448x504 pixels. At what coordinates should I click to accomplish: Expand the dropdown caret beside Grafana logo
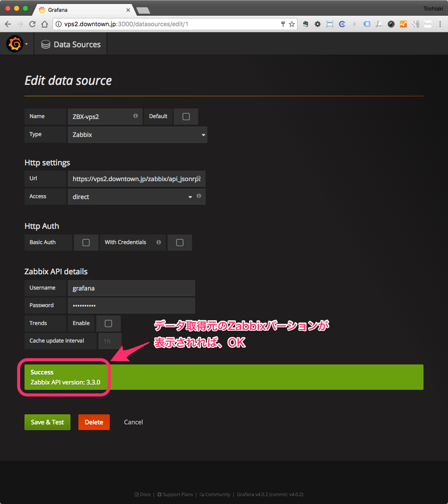coord(27,44)
